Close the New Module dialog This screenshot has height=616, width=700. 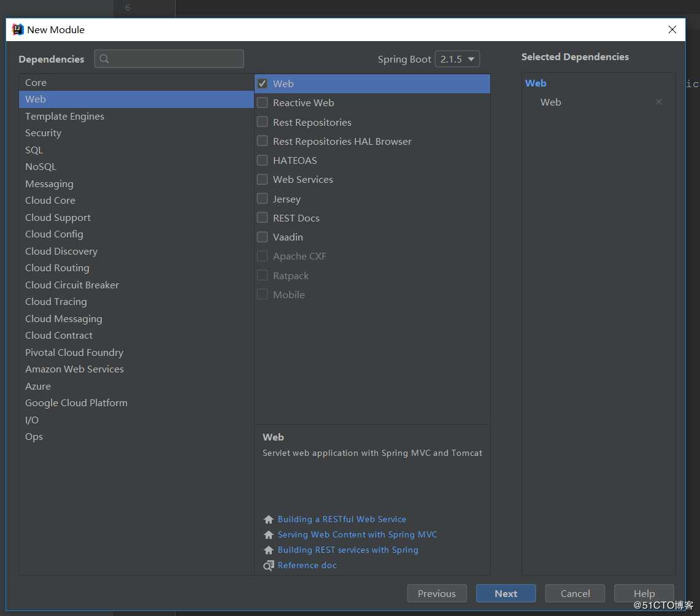(x=672, y=29)
